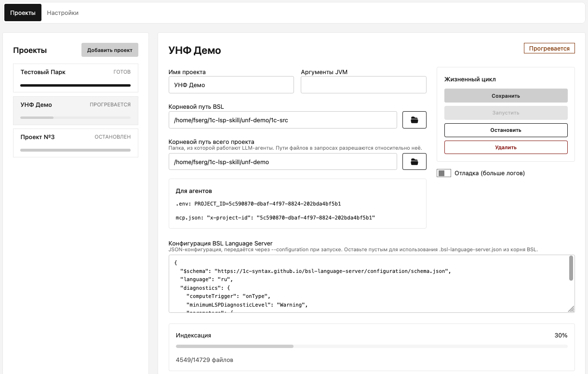Stop project with the Остановить button
The image size is (588, 374).
(506, 130)
